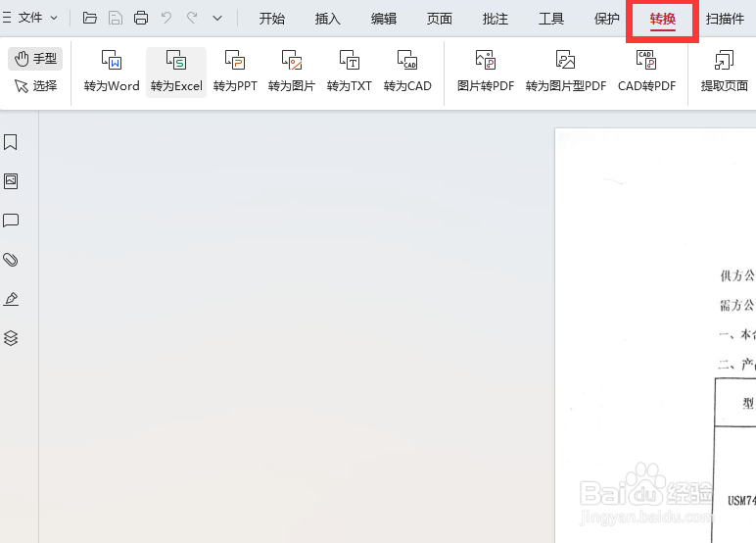Click the save disk icon
The width and height of the screenshot is (756, 543).
(116, 18)
